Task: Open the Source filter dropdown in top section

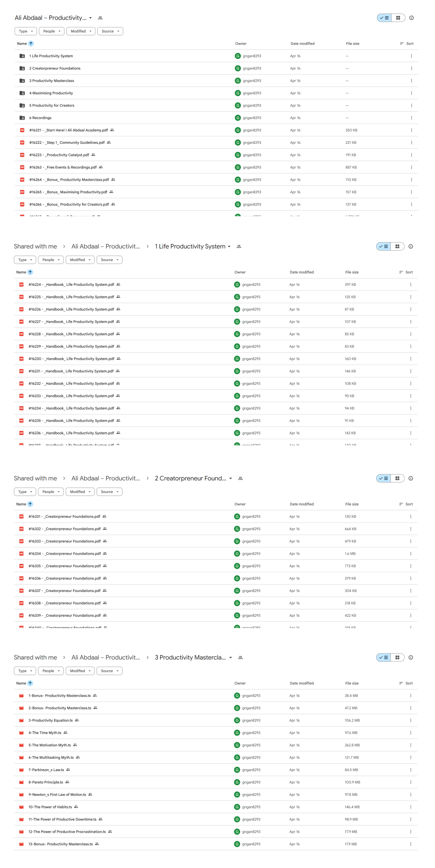Action: [x=110, y=31]
